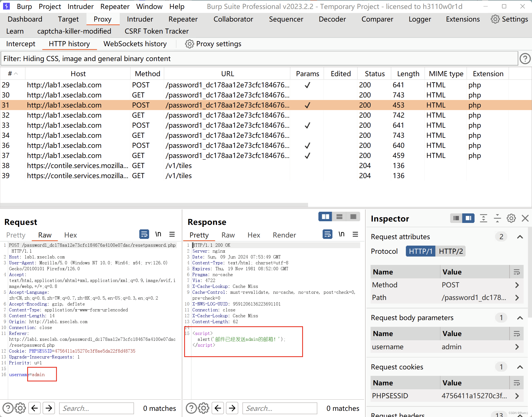
Task: Click Request body parameters table options icon
Action: coord(517,334)
